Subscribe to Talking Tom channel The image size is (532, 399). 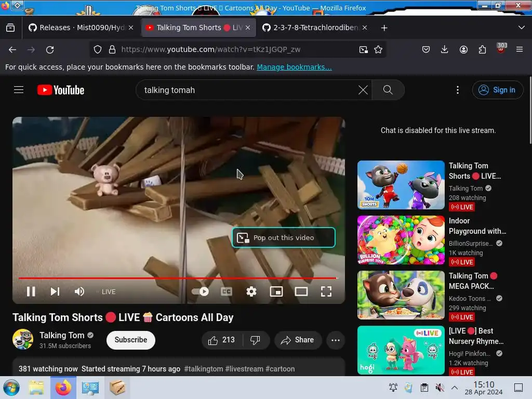click(131, 340)
